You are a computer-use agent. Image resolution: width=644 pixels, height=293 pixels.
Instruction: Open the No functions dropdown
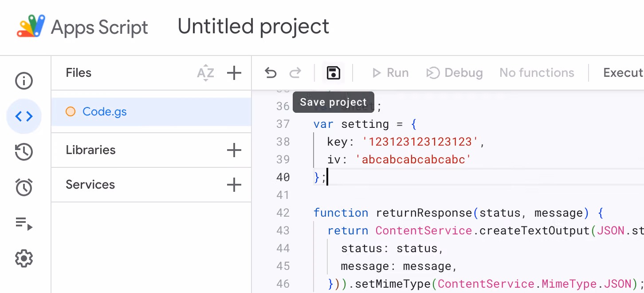537,73
